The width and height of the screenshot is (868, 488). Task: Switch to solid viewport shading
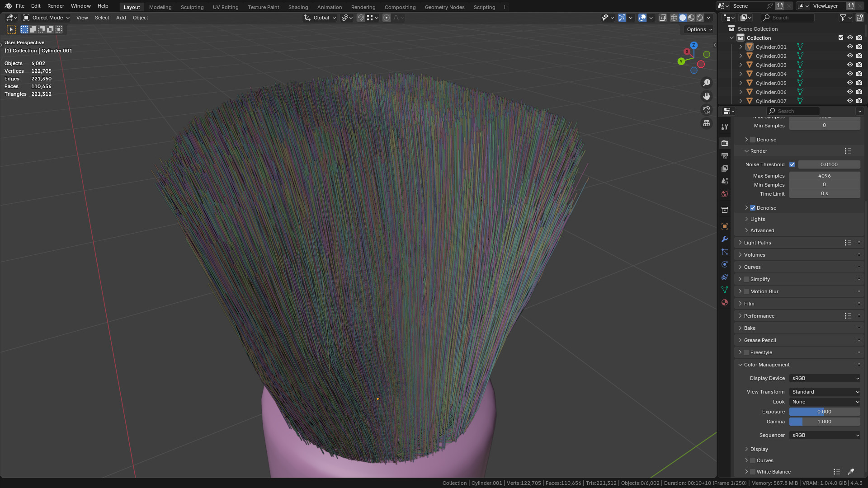(x=683, y=18)
